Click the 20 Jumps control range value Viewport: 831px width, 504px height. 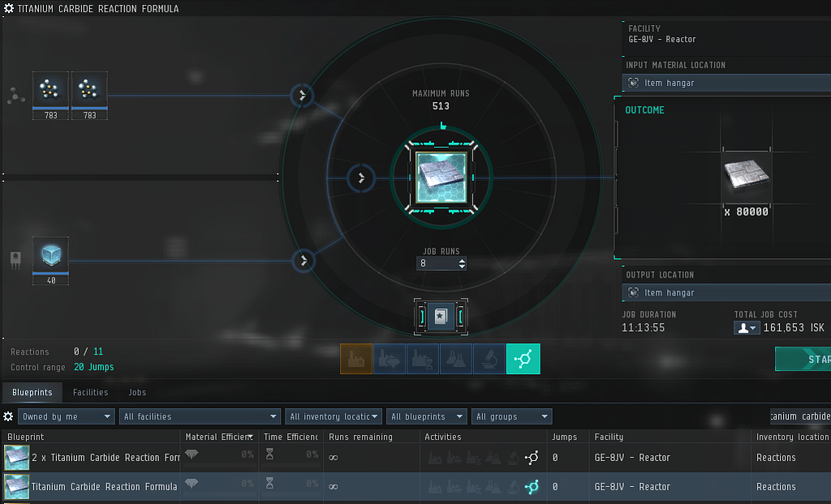tap(94, 367)
